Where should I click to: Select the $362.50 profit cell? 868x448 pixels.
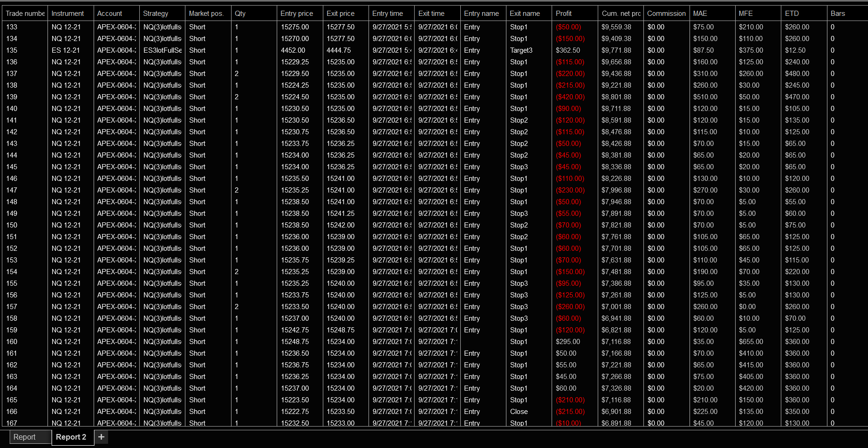pyautogui.click(x=568, y=50)
